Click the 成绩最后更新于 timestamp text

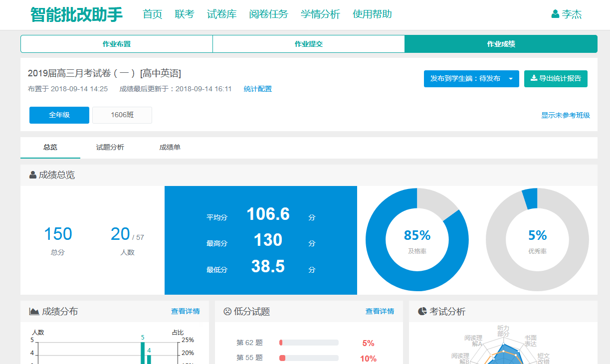(176, 89)
